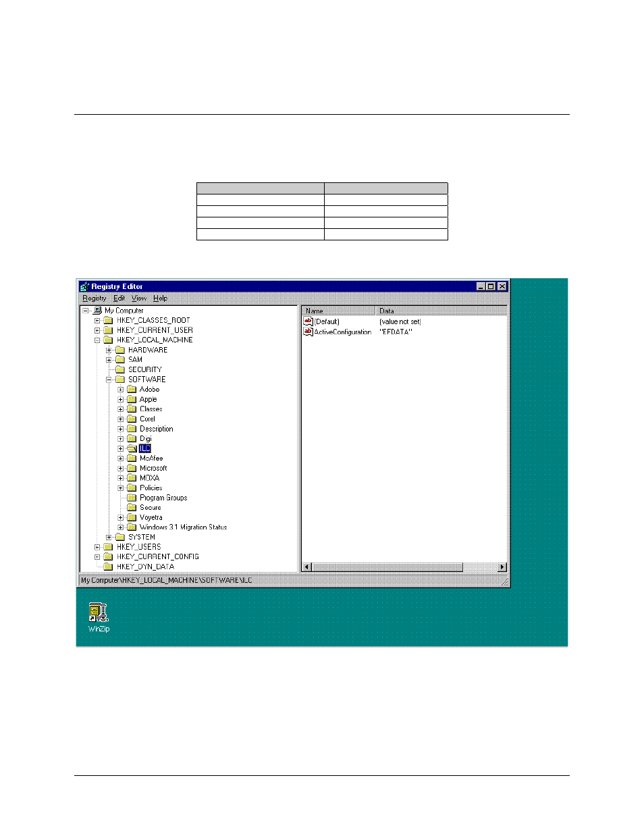Click the HKEY_LOCAL_MACHINE folder icon
Viewport: 644px width, 834px height.
(x=108, y=340)
